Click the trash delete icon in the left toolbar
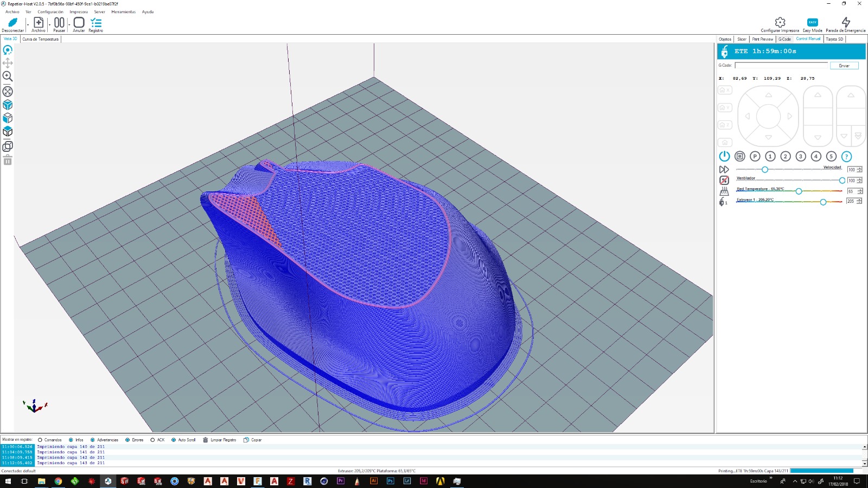 point(8,160)
